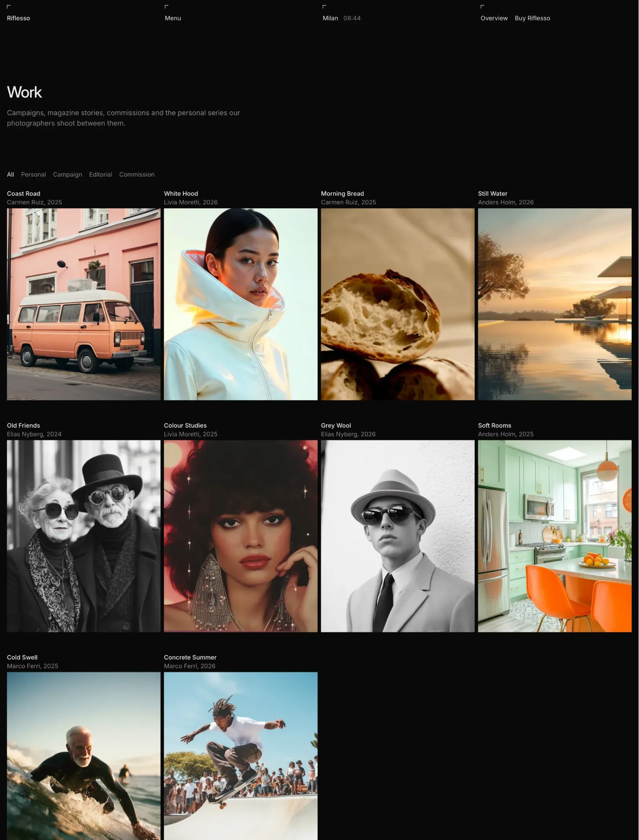The width and height of the screenshot is (639, 840).
Task: Click the Cold Swell title text
Action: 22,657
